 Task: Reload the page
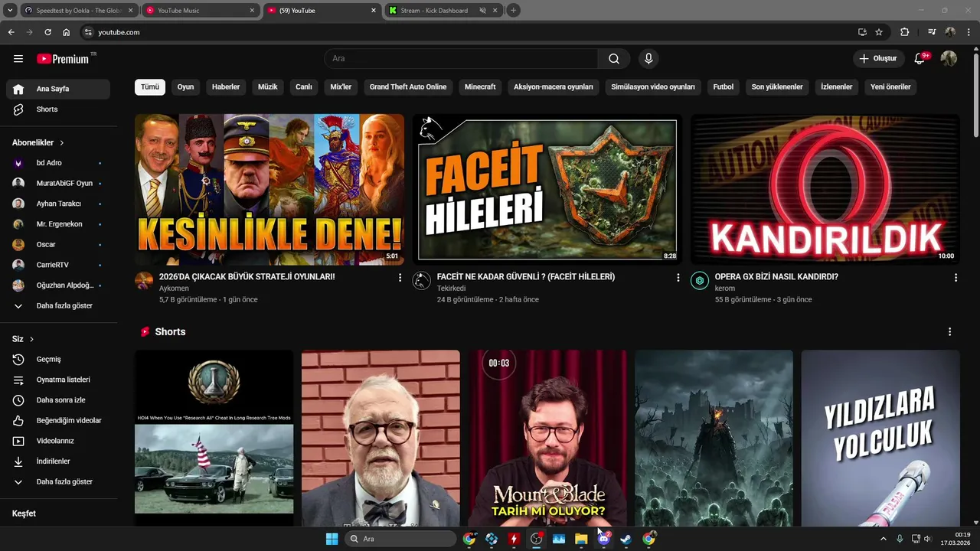tap(47, 32)
